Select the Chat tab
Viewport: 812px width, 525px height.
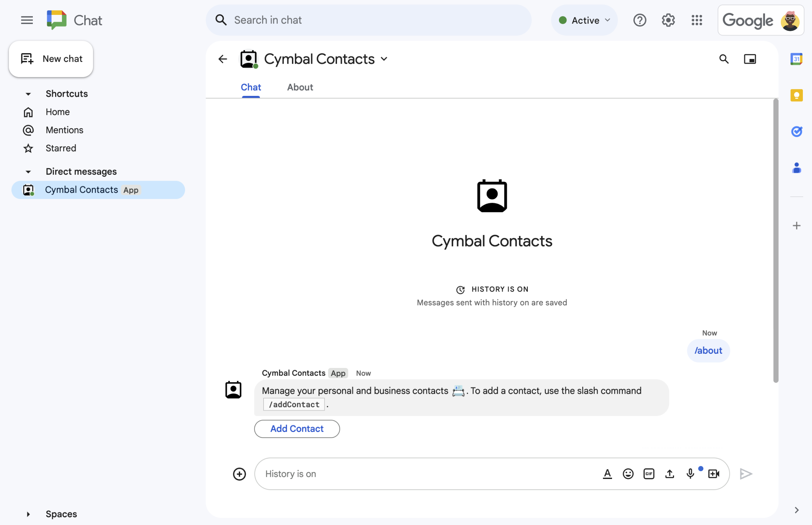coord(251,88)
